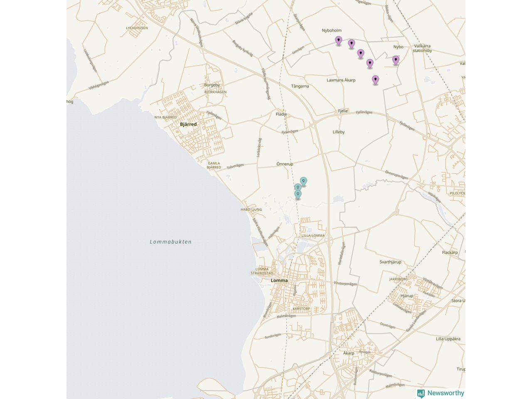Click the Gamla Lundavägen road label
532x399 pixels.
416,321
